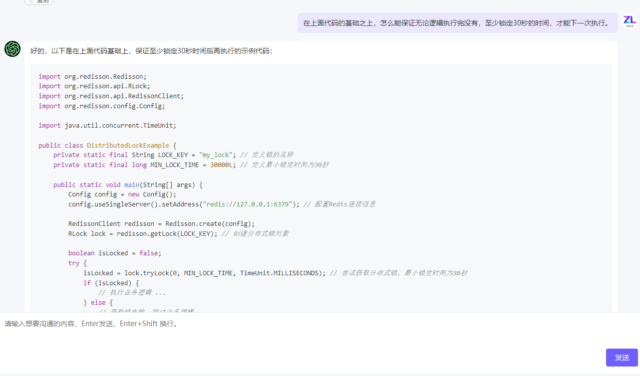Click the setAddress redis://127.0.0.1:6379 line
This screenshot has height=376, width=640.
[222, 204]
